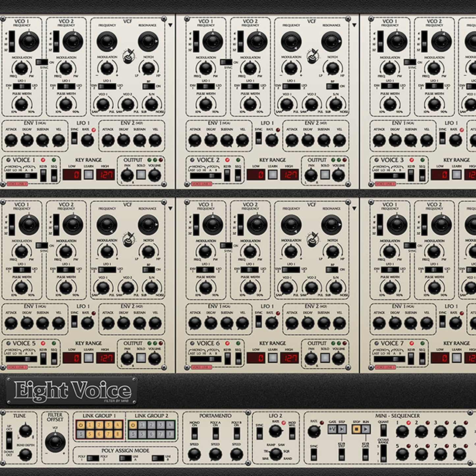476x476 pixels.
Task: Click the Filter Offset VCF knob
Action: tap(55, 442)
